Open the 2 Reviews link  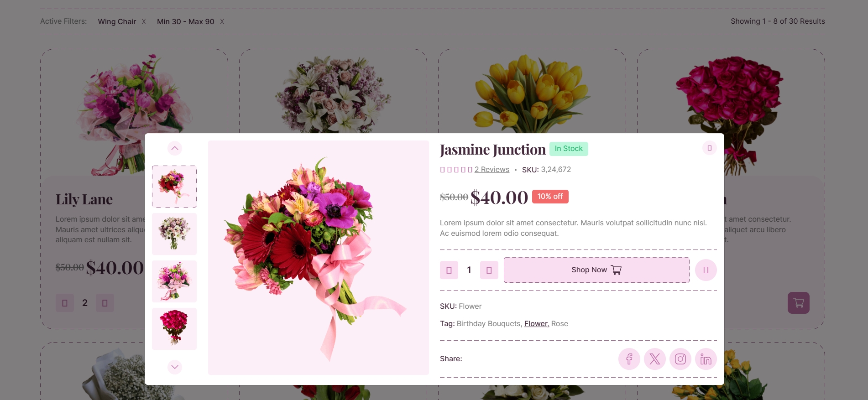pyautogui.click(x=492, y=170)
